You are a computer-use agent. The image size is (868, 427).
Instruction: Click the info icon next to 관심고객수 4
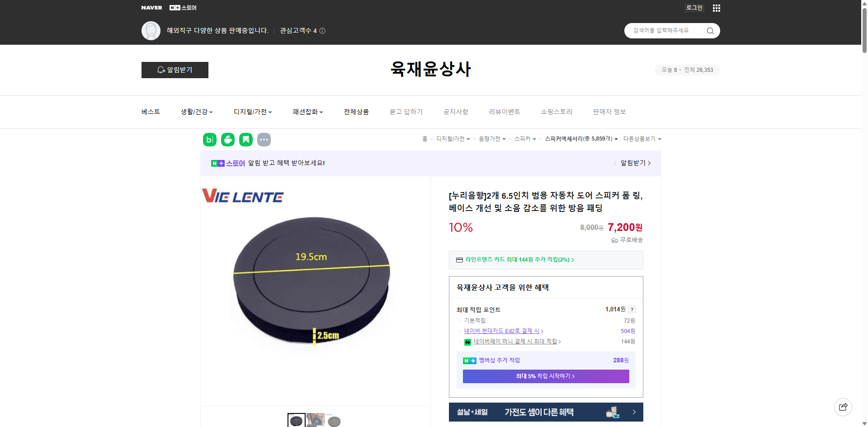[321, 31]
